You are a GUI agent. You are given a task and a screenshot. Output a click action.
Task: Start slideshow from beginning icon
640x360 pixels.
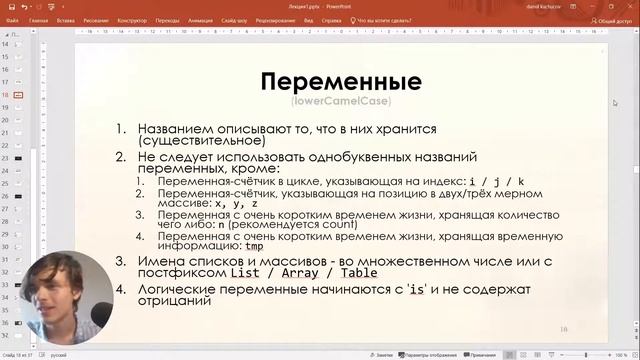pyautogui.click(x=51, y=7)
